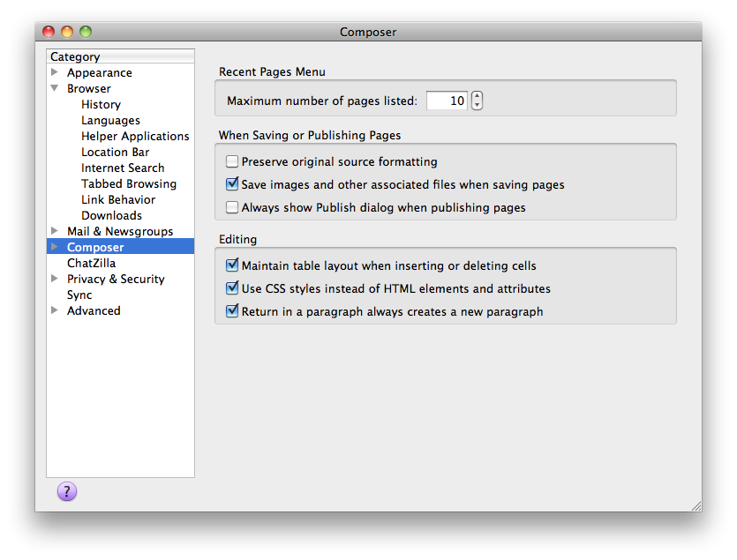Uncheck Maintain table layout option
This screenshot has width=737, height=560.
click(232, 265)
